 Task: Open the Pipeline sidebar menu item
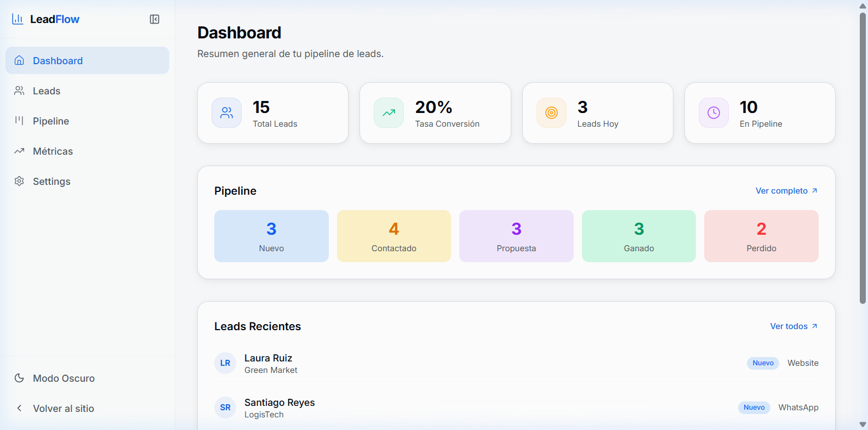point(50,121)
